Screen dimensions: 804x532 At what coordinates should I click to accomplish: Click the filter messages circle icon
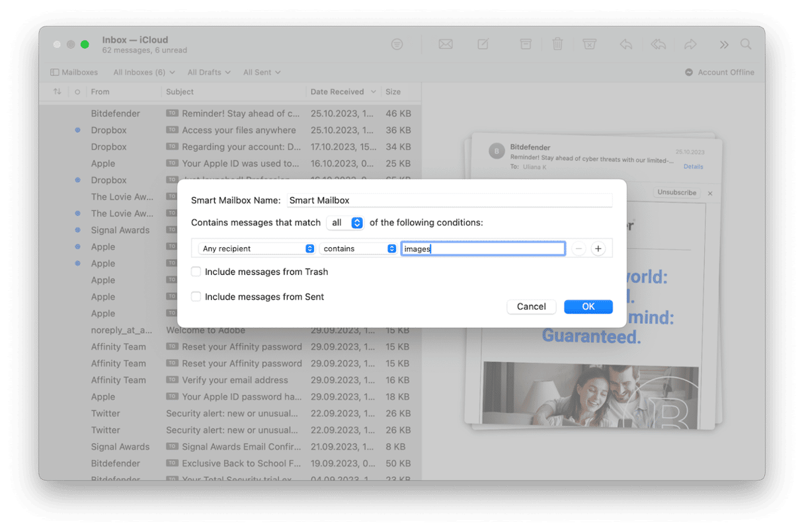click(x=397, y=44)
